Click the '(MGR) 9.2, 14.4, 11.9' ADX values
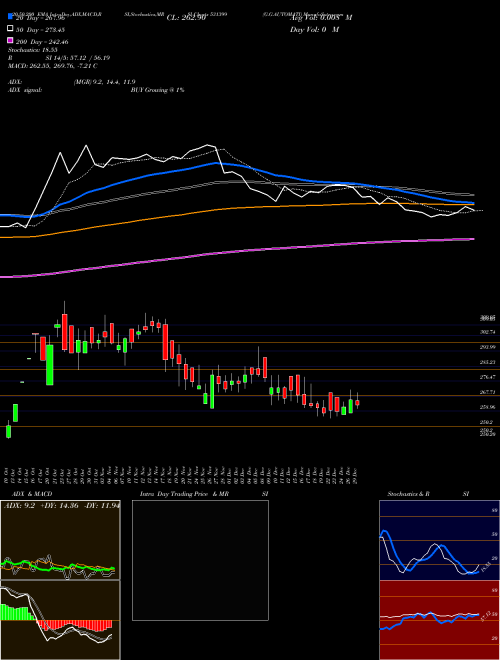Viewport: 500px width, 660px height. click(x=104, y=82)
